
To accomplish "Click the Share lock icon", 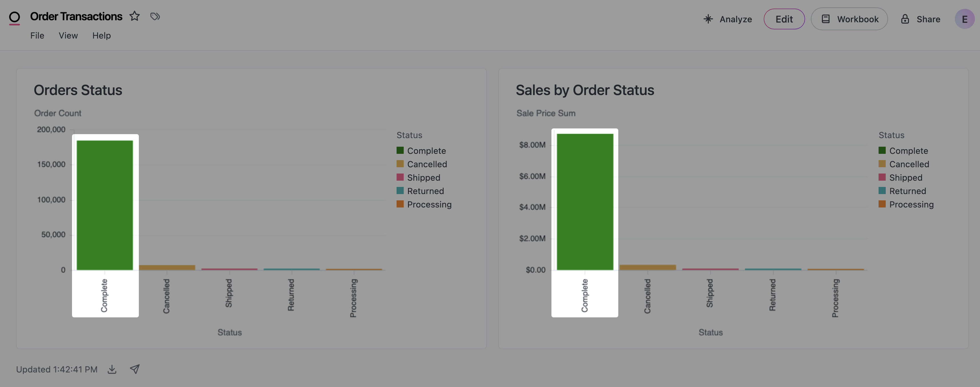I will pyautogui.click(x=905, y=19).
